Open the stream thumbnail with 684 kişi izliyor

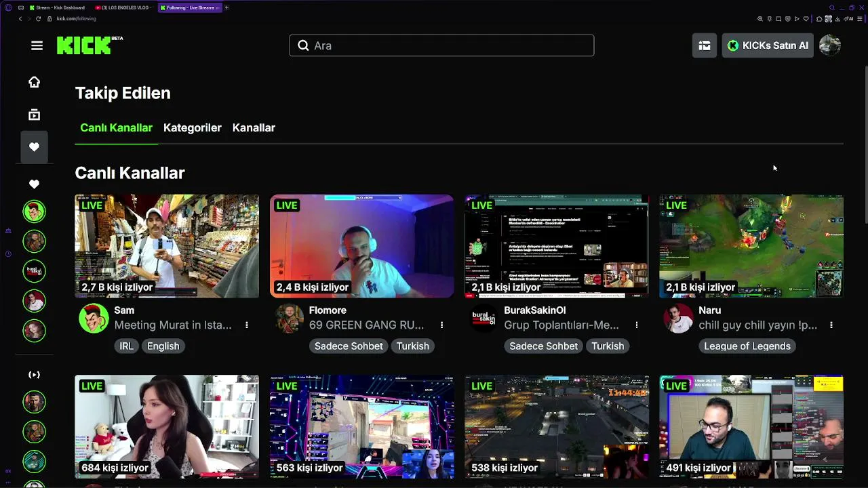(x=167, y=427)
